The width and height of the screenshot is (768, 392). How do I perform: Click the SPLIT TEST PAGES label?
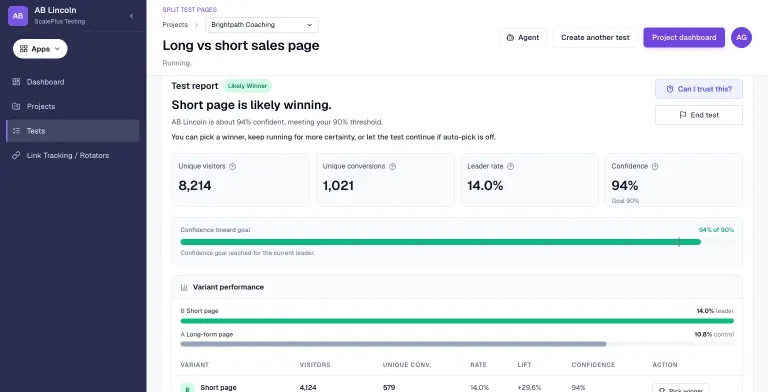(190, 9)
